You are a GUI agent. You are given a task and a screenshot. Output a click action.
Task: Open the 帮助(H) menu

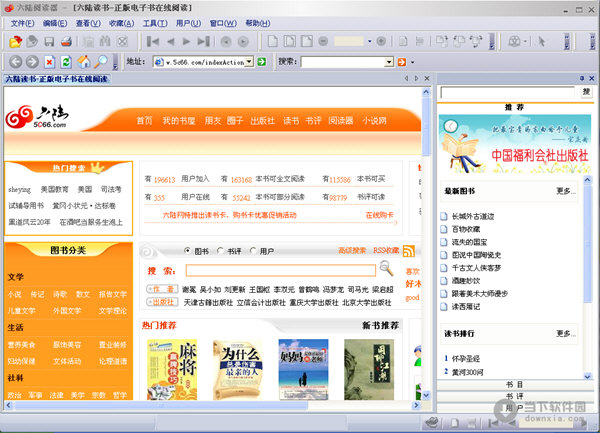[x=258, y=23]
